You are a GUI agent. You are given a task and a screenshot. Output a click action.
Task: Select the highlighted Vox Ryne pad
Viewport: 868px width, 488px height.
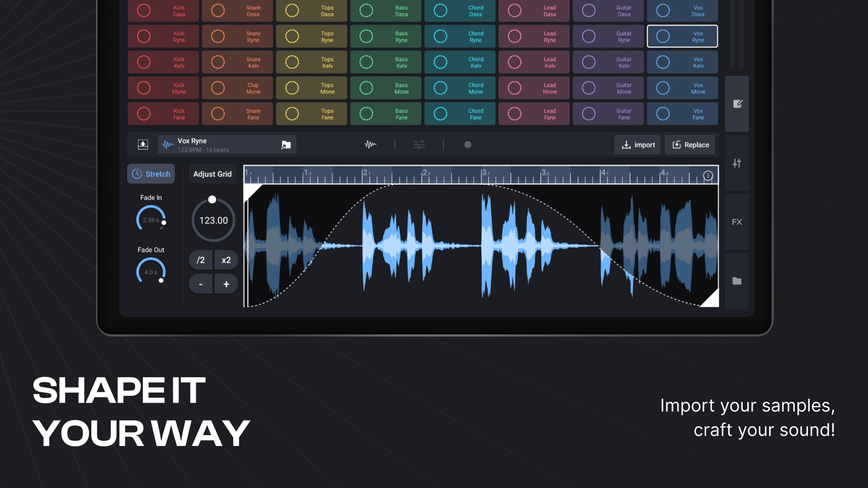click(683, 36)
